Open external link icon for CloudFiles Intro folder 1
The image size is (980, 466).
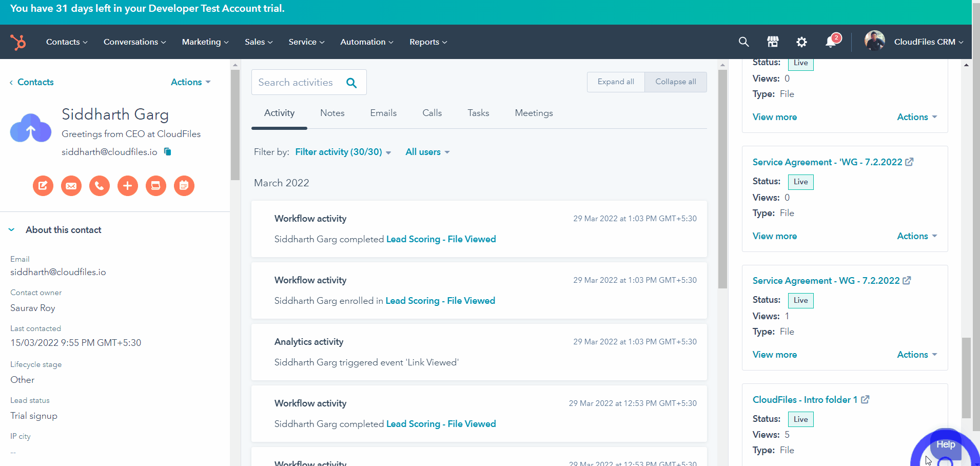[865, 399]
